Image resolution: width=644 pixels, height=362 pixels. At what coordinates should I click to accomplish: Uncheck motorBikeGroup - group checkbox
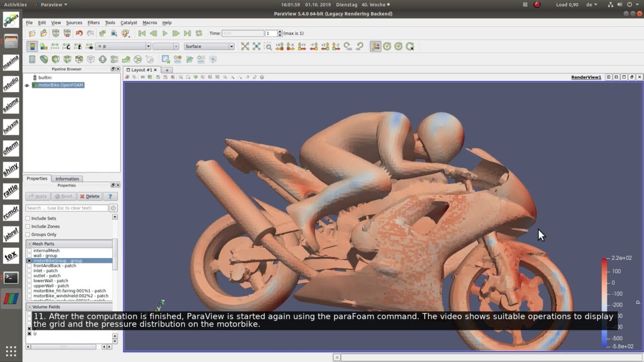29,260
